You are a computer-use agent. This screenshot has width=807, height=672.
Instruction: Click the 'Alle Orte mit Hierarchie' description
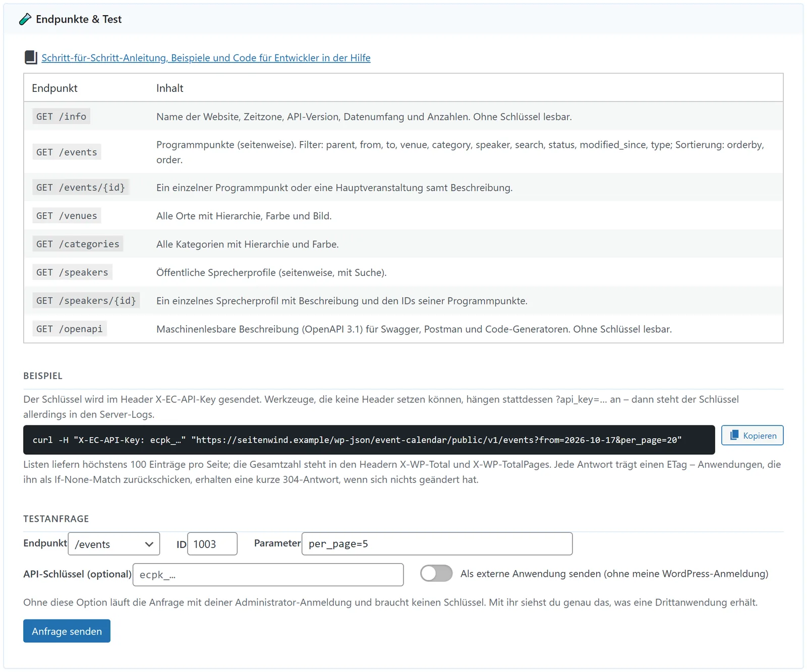[244, 216]
